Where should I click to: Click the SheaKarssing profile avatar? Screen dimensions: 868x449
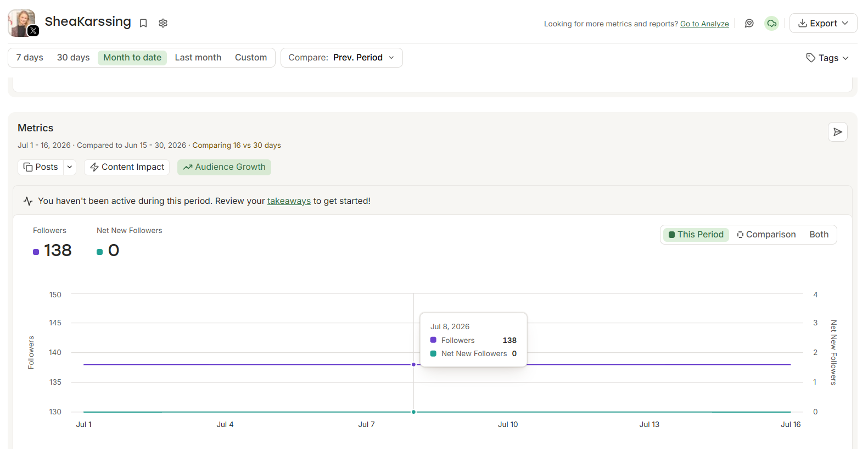(x=21, y=23)
